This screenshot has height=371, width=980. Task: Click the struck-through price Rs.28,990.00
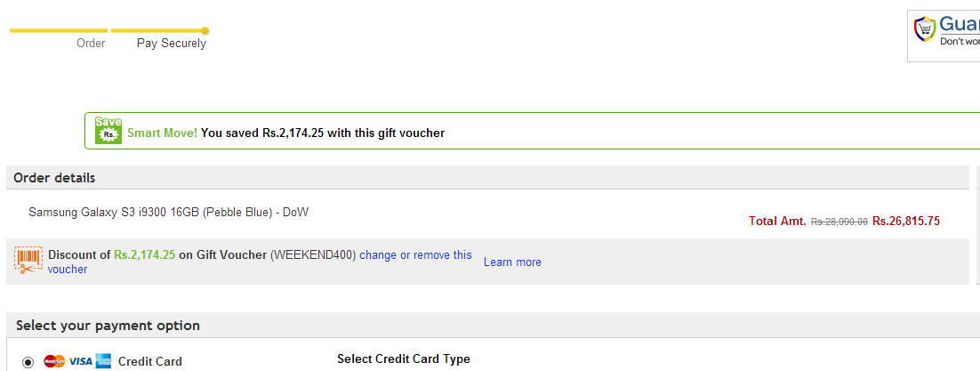[x=839, y=222]
